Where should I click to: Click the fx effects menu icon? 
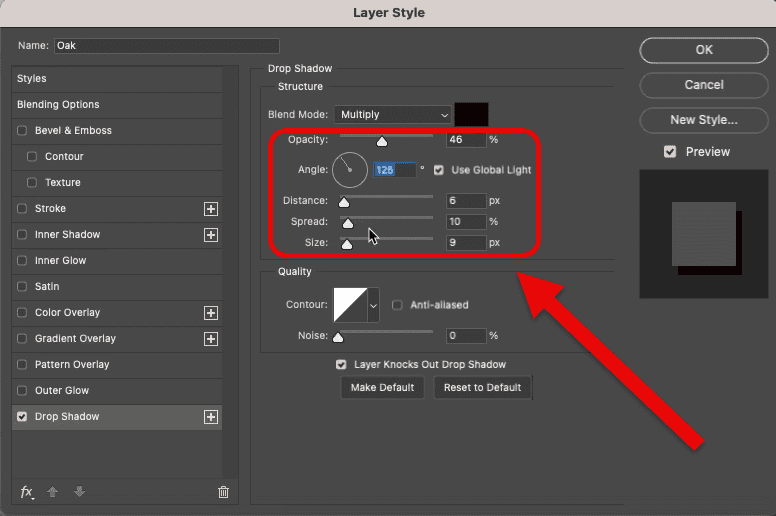pyautogui.click(x=27, y=492)
